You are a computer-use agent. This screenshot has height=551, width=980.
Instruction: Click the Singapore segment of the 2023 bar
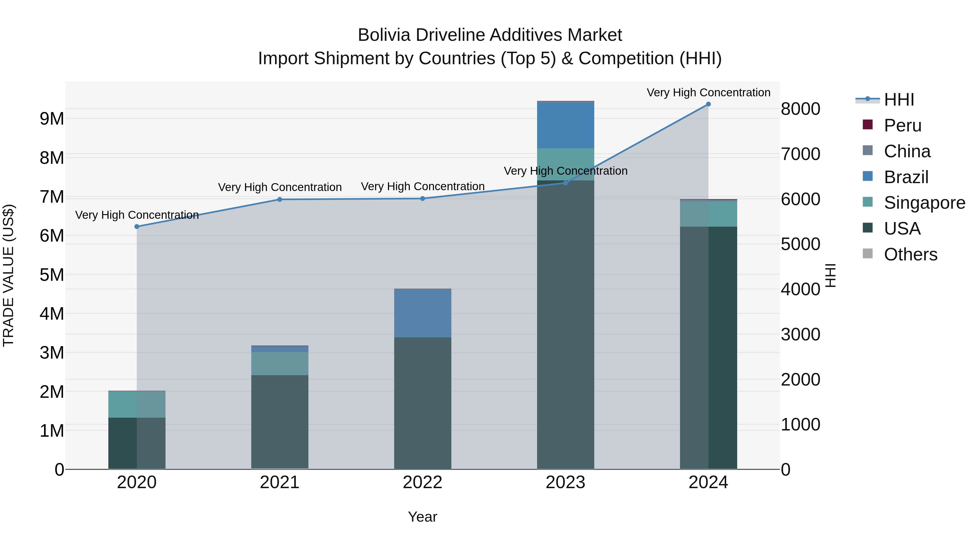[565, 164]
